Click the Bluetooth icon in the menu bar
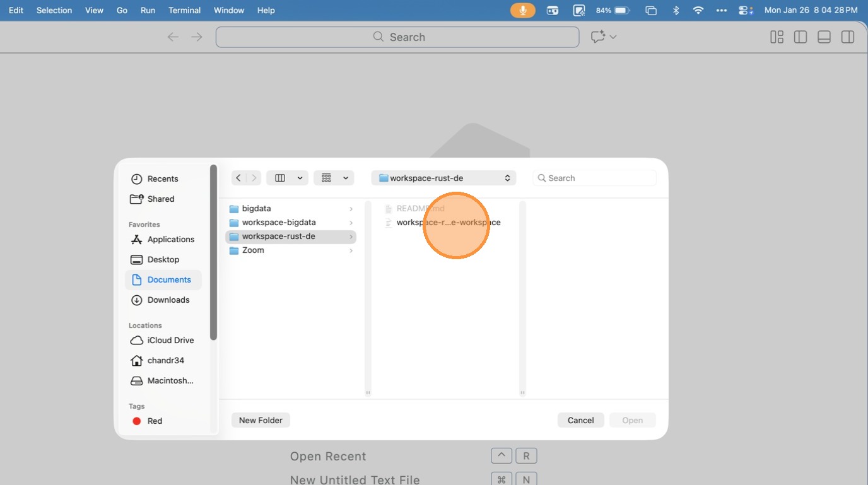The height and width of the screenshot is (485, 868). (x=676, y=10)
